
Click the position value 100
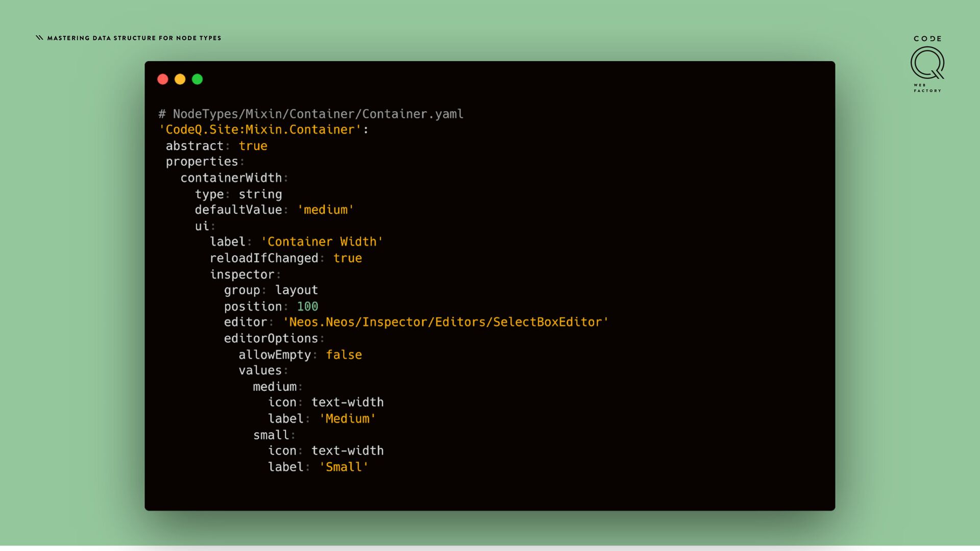307,307
